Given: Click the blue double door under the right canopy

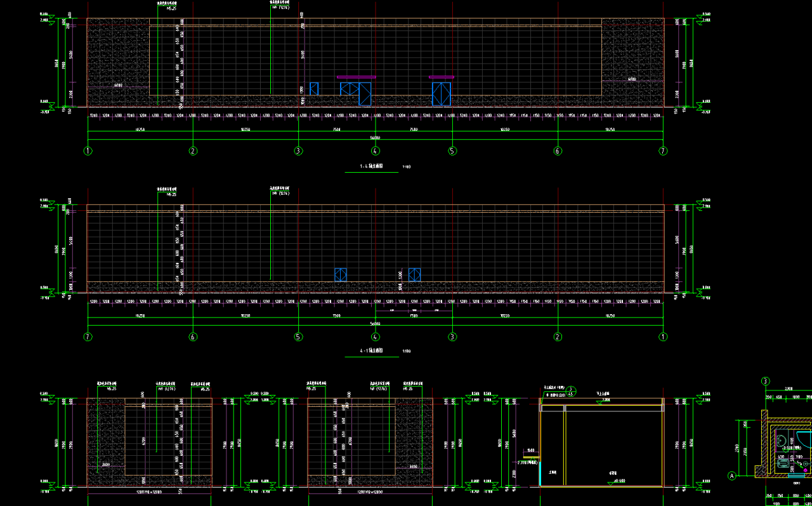Looking at the screenshot, I should pyautogui.click(x=442, y=93).
